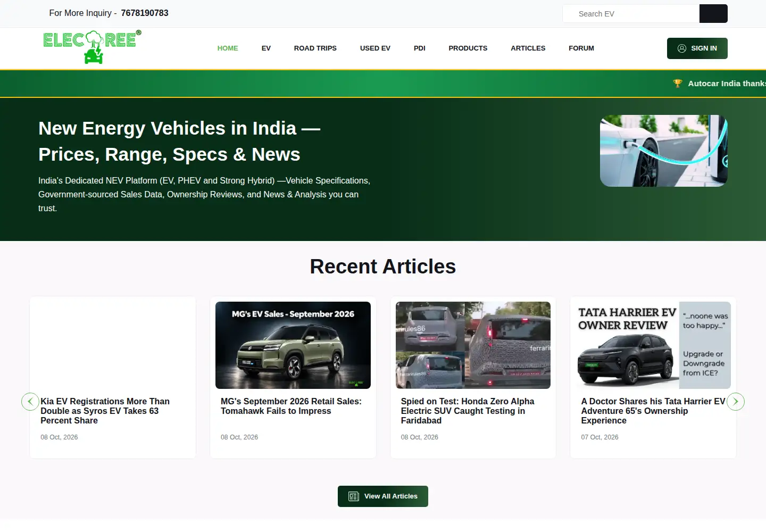Open Tata Harrier EV Doctor ownership article
Screen dimensions: 766x532
(653, 411)
